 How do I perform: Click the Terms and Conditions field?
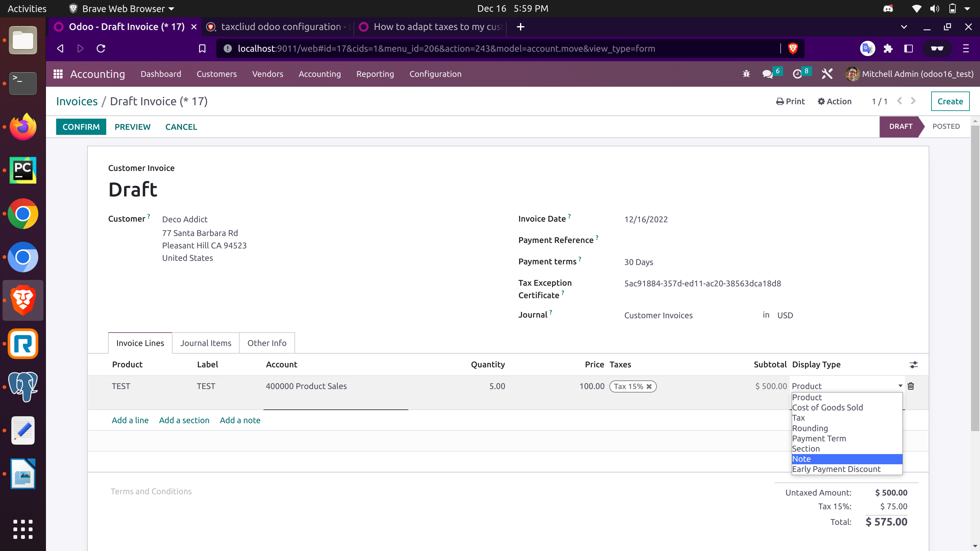[x=151, y=491]
